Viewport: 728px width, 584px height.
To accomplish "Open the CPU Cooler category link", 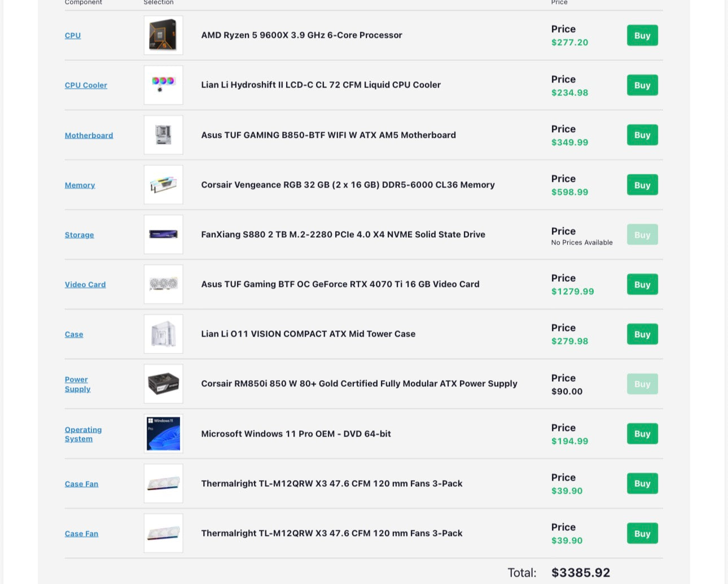I will [x=86, y=85].
